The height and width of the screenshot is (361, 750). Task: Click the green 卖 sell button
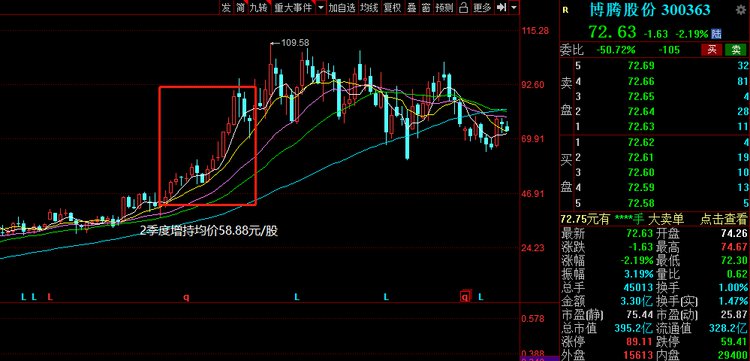(x=735, y=50)
